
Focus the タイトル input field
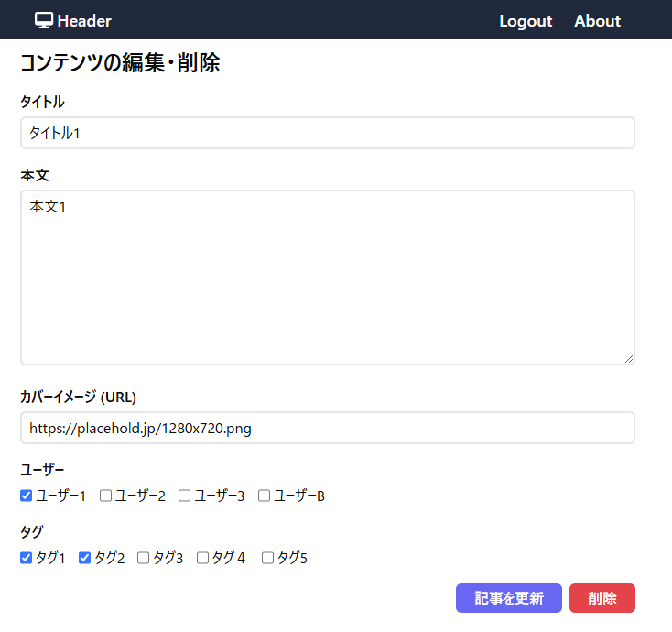pyautogui.click(x=327, y=133)
